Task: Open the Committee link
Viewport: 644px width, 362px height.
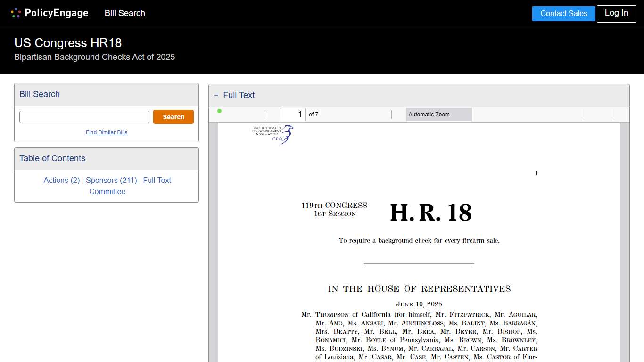Action: 107,191
